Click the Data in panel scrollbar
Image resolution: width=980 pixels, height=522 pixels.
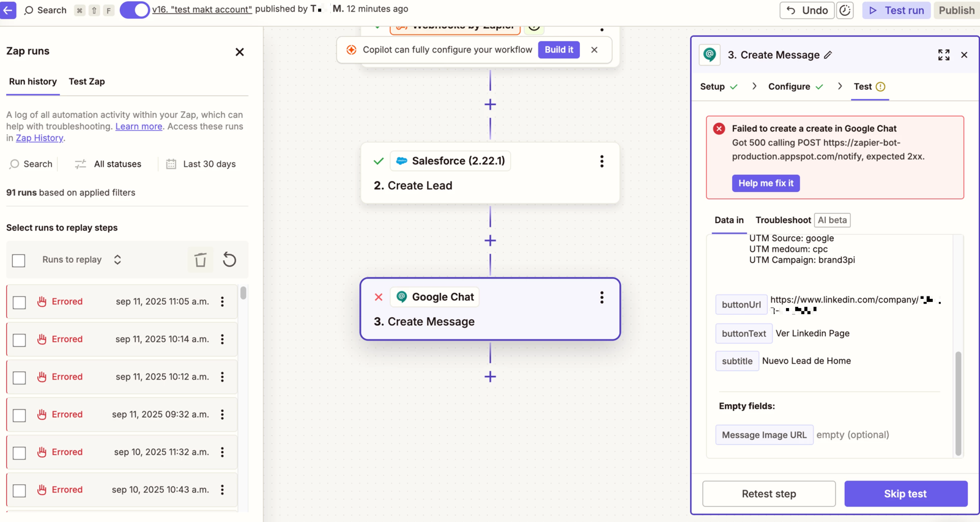[958, 402]
